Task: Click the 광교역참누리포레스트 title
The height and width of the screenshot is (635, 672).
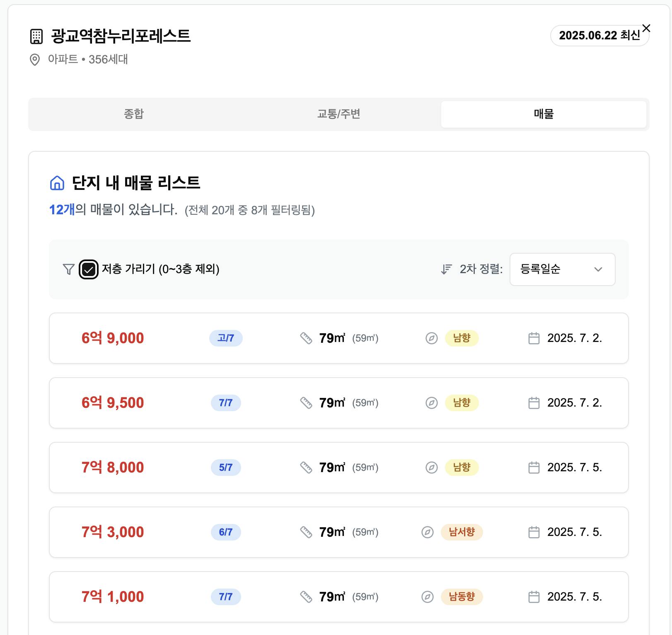Action: 121,36
